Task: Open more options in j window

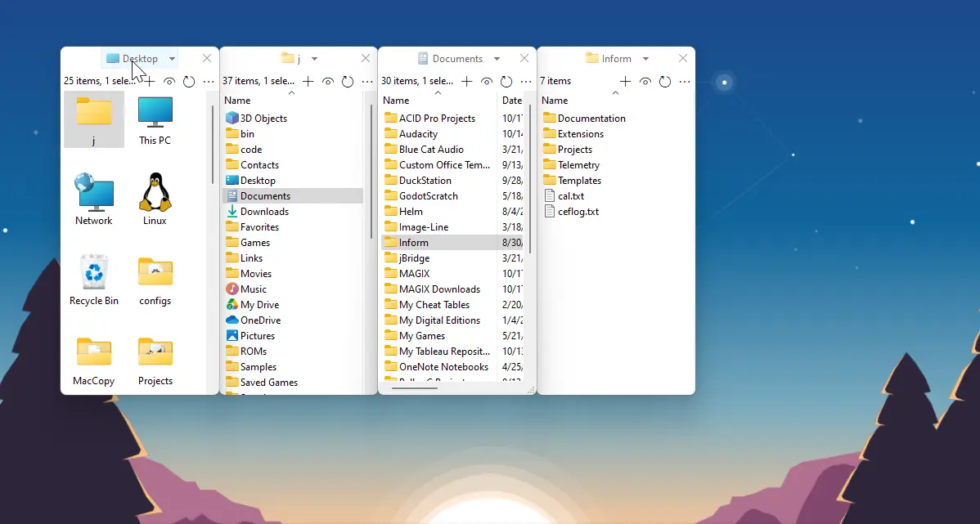Action: 367,81
